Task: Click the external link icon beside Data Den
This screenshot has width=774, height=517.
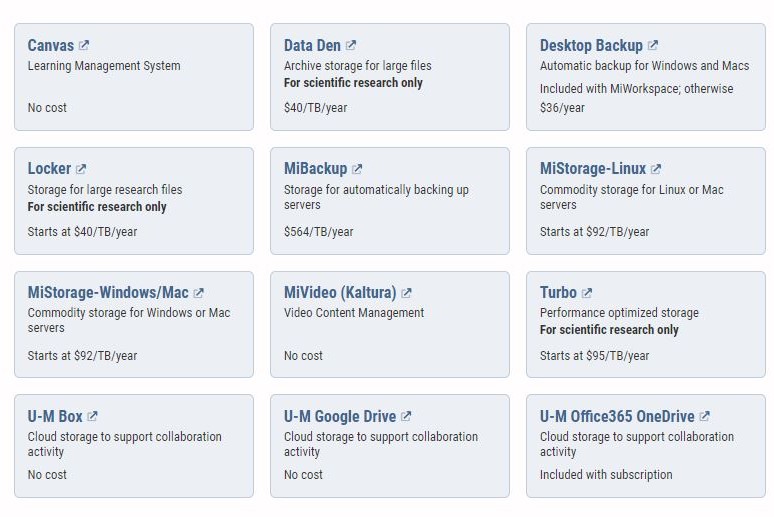Action: (350, 45)
